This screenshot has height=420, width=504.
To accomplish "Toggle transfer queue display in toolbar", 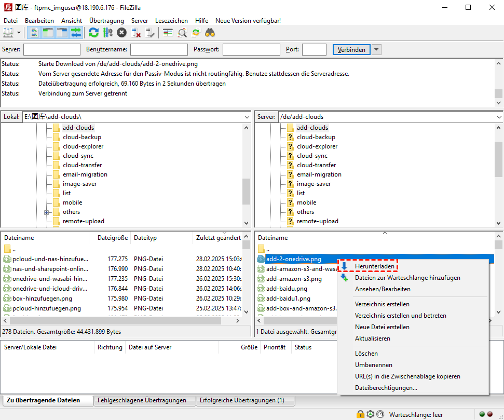I will (x=76, y=33).
